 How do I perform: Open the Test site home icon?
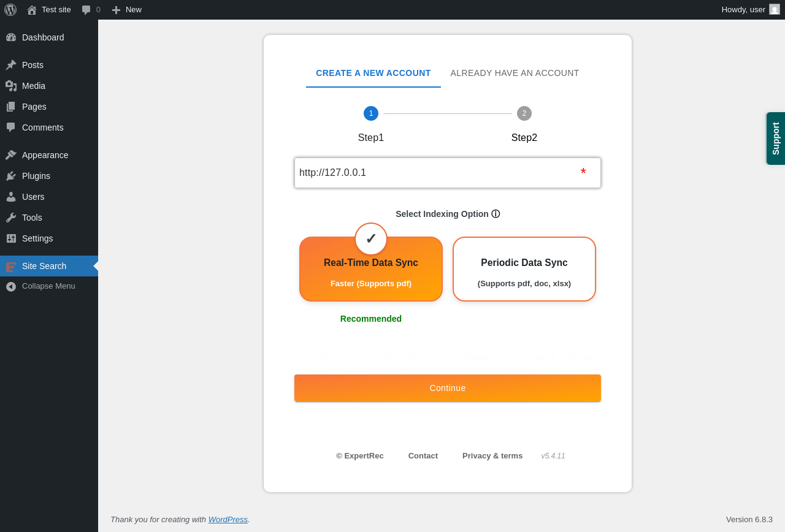[x=32, y=10]
